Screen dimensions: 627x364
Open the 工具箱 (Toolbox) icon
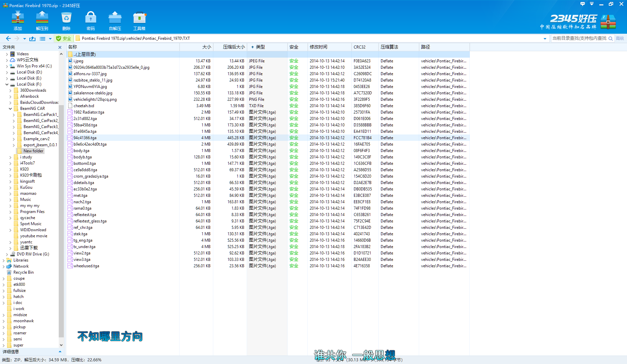tap(139, 20)
